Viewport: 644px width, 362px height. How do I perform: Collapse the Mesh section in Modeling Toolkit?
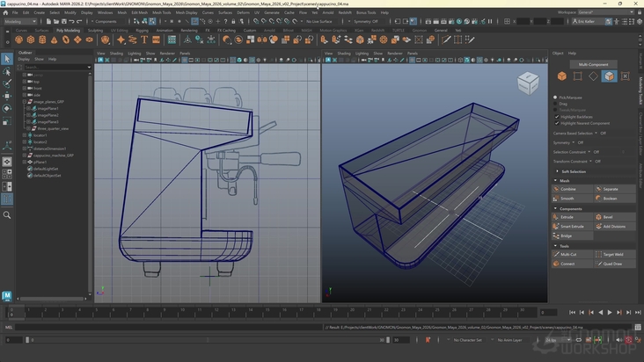[x=556, y=181]
